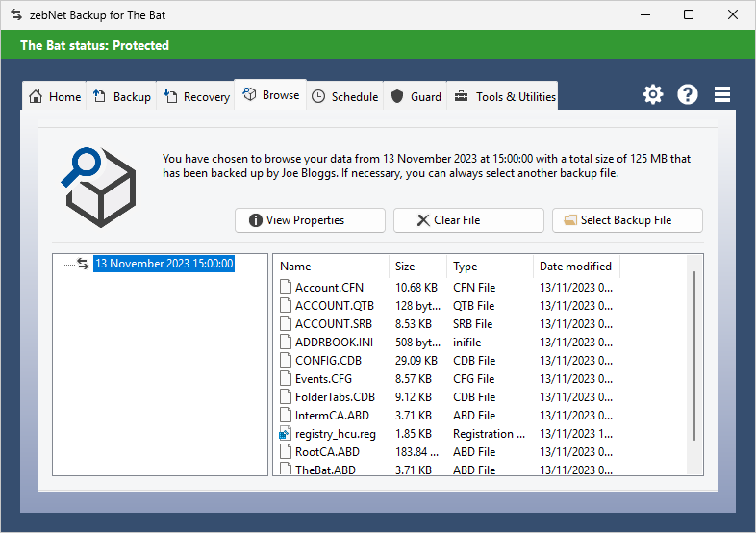Open the hamburger menu icon
This screenshot has width=756, height=533.
click(x=722, y=94)
